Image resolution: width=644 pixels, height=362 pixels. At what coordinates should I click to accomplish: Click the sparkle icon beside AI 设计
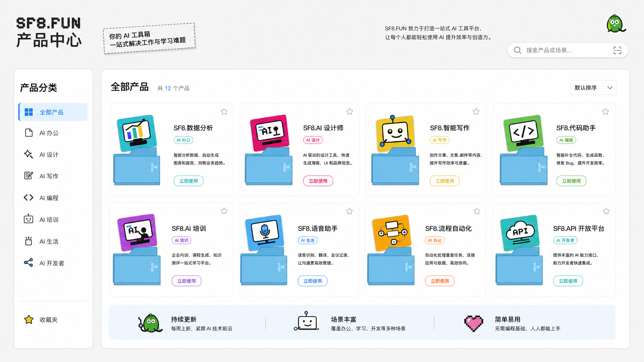tap(28, 154)
